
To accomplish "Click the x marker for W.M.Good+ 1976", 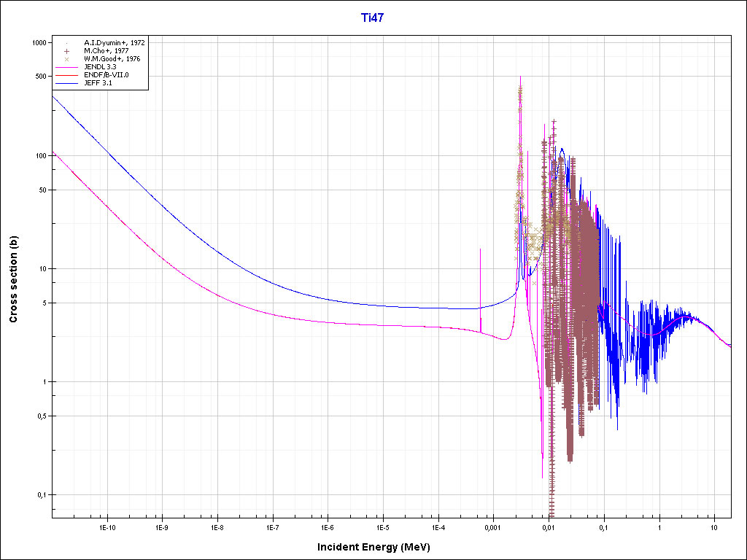I will coord(66,59).
